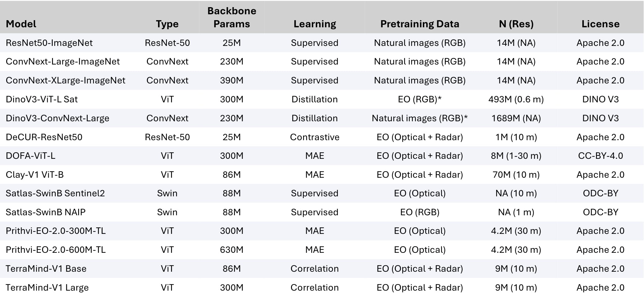
Task: Click the Pretraining Data column header
Action: coord(420,24)
